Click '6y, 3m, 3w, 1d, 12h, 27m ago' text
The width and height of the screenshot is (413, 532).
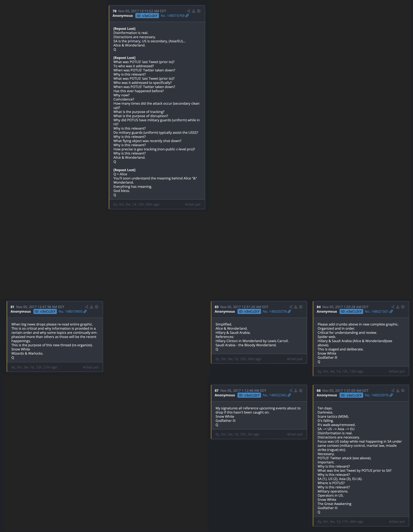pos(34,367)
